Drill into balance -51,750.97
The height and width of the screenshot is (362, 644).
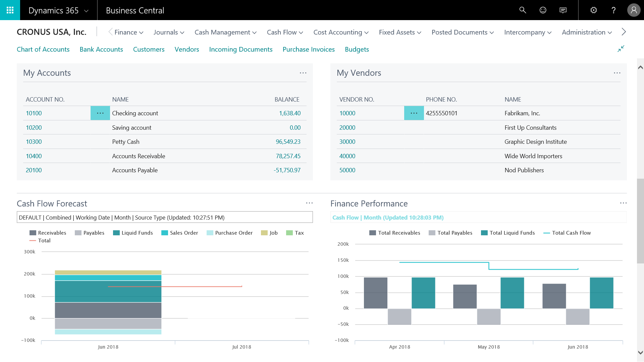tap(287, 170)
